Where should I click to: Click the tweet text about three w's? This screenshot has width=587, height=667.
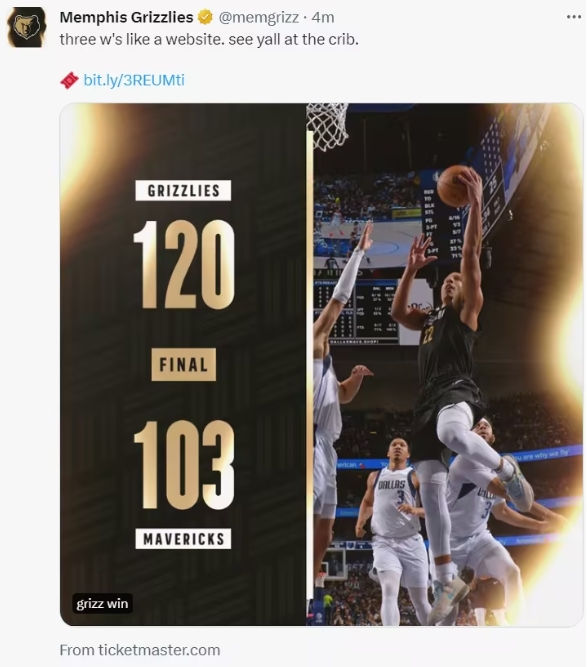[209, 40]
